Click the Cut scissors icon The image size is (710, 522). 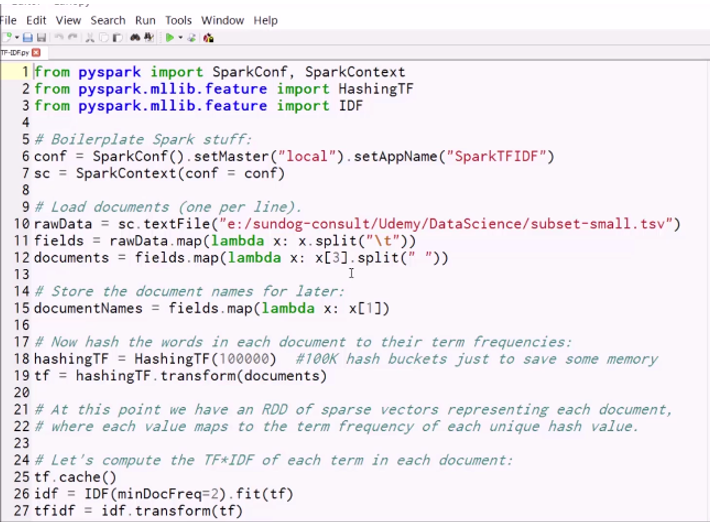90,38
